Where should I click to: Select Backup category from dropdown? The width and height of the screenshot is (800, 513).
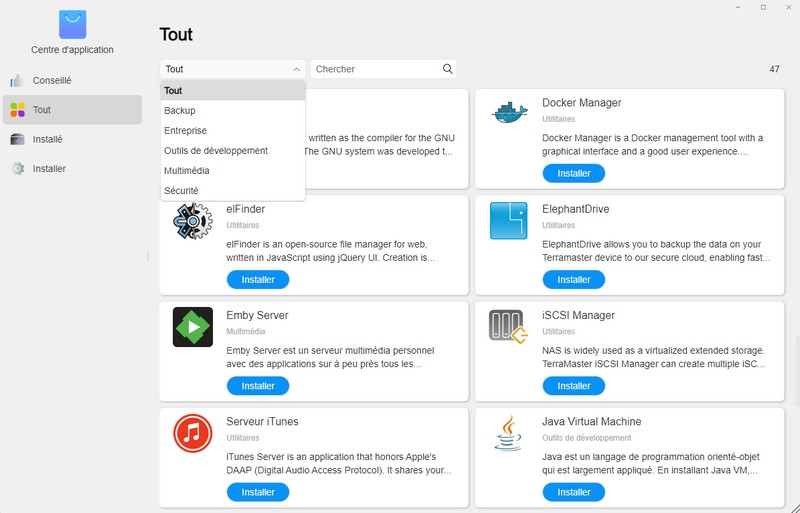pyautogui.click(x=233, y=110)
